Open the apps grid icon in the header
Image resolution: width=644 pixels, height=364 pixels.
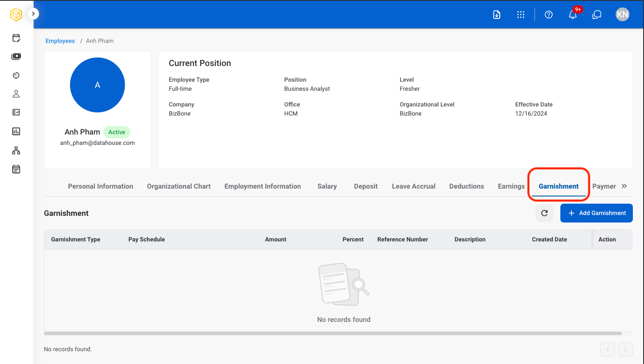[x=521, y=15]
